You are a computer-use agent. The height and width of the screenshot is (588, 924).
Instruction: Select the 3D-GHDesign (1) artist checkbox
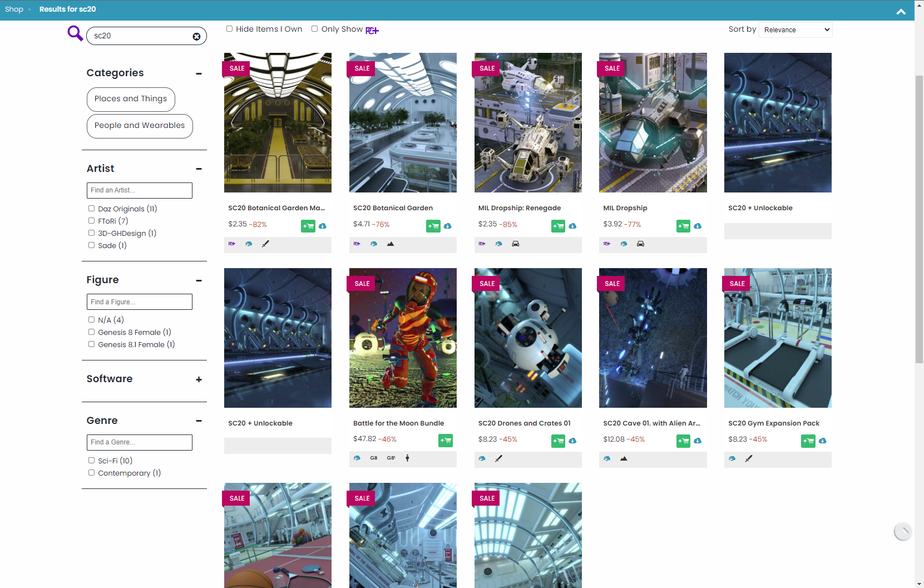(91, 233)
